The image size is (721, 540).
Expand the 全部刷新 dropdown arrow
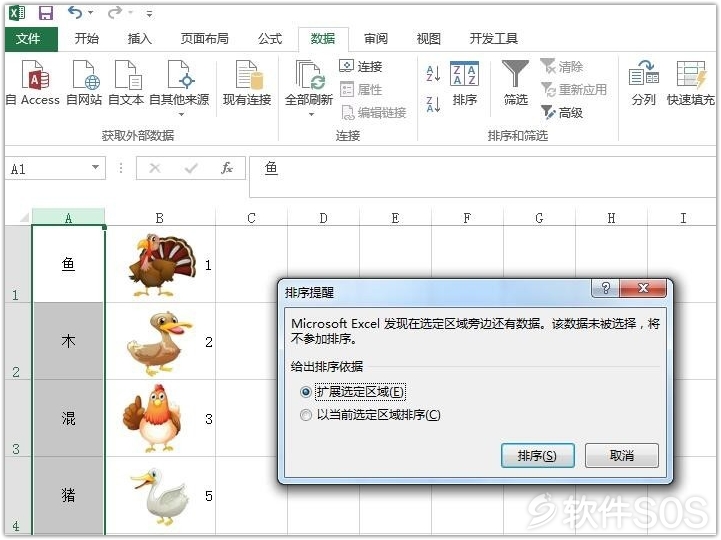click(311, 114)
